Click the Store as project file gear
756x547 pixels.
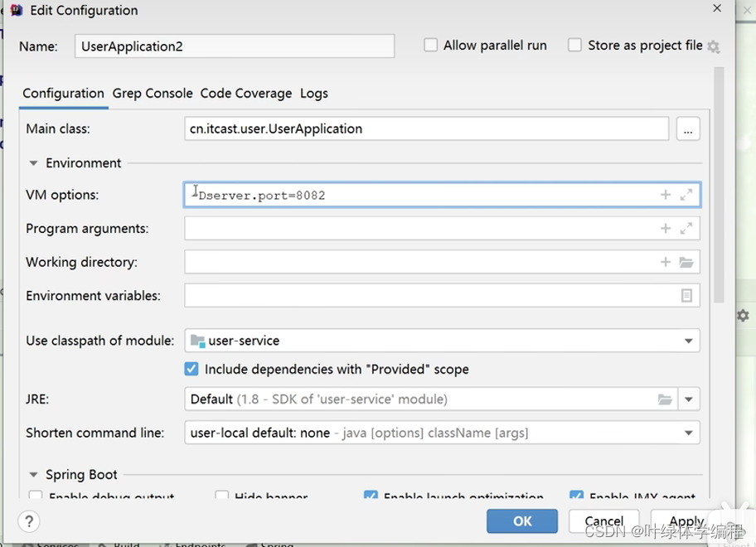(713, 46)
